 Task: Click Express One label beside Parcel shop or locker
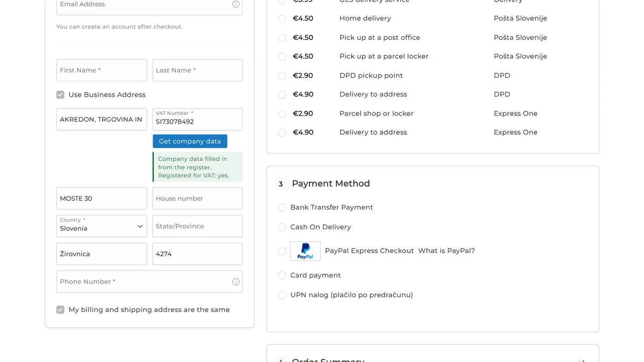[516, 113]
